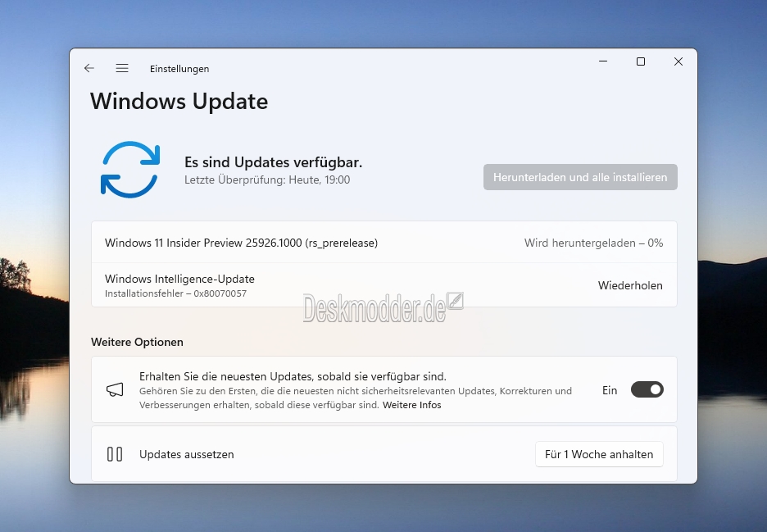Image resolution: width=767 pixels, height=532 pixels.
Task: Open the hamburger navigation menu
Action: (122, 68)
